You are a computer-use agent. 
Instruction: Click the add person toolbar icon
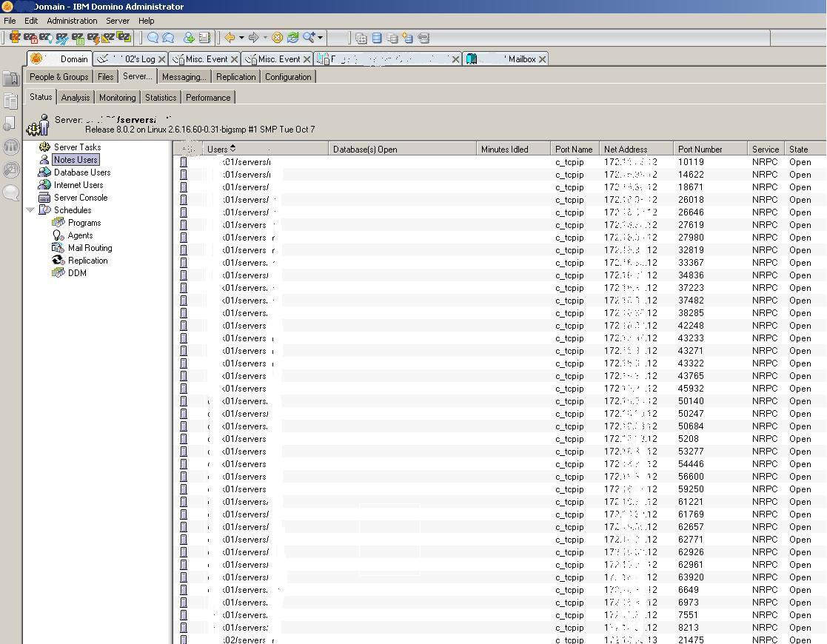pos(189,38)
